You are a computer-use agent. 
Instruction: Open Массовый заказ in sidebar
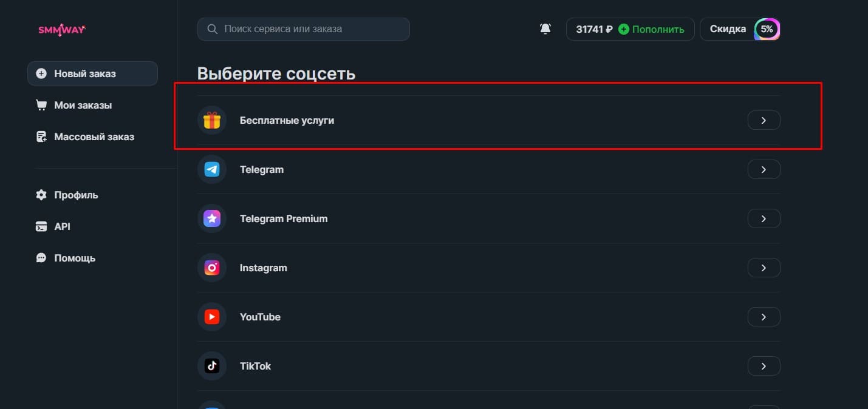point(94,137)
